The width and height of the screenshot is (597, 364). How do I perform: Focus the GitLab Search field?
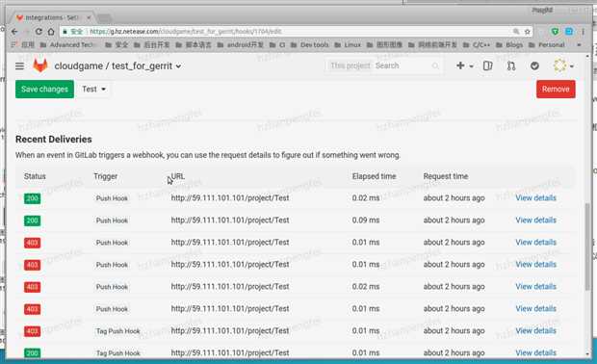pyautogui.click(x=405, y=65)
